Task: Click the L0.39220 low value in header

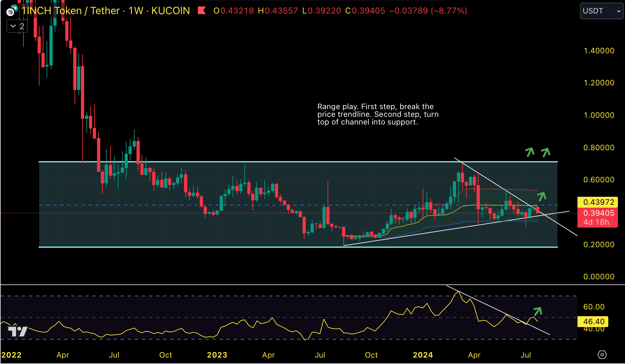Action: pos(321,11)
